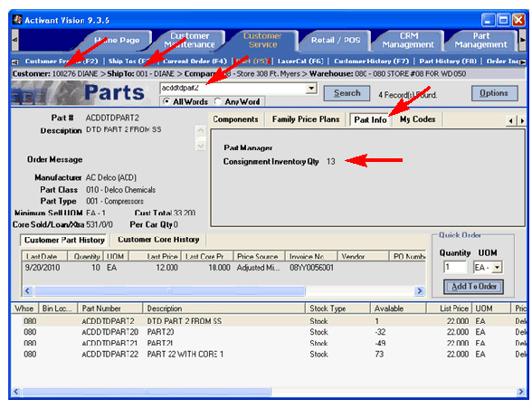This screenshot has width=532, height=408.
Task: Sort results by the Stock Type column header
Action: [x=337, y=308]
